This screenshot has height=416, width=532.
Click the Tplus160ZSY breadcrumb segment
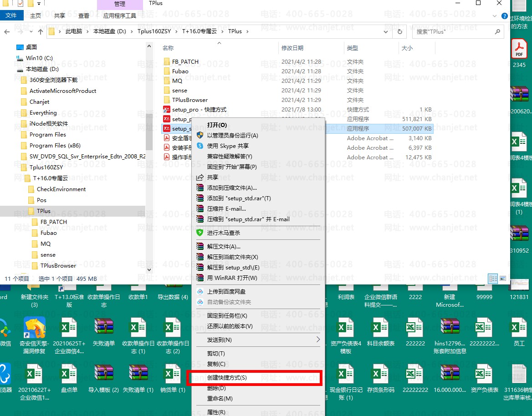pyautogui.click(x=154, y=31)
